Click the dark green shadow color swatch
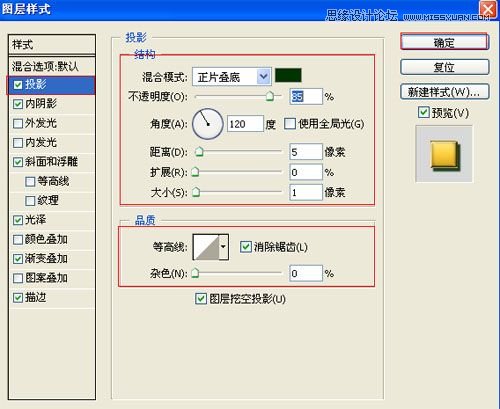The height and width of the screenshot is (409, 500). click(288, 75)
